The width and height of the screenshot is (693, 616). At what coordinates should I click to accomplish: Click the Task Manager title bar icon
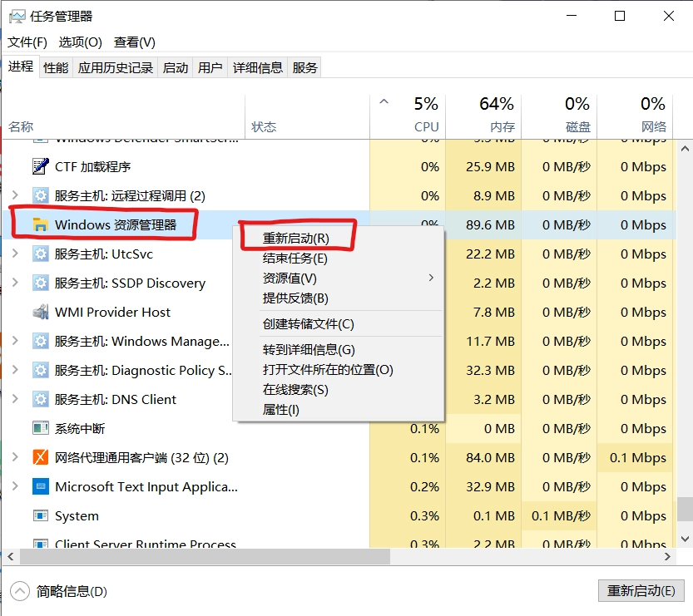click(x=17, y=17)
